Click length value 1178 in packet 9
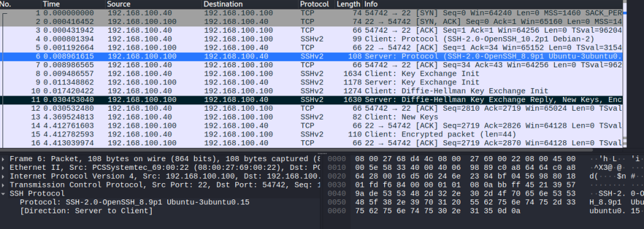Screen dimensions: 644x229 click(x=353, y=82)
